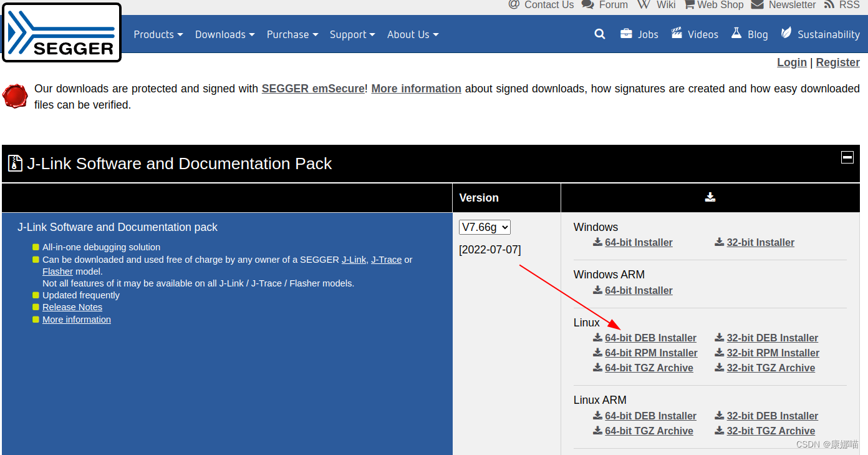Image resolution: width=868 pixels, height=455 pixels.
Task: Open the V7.66g version selector
Action: click(x=485, y=227)
